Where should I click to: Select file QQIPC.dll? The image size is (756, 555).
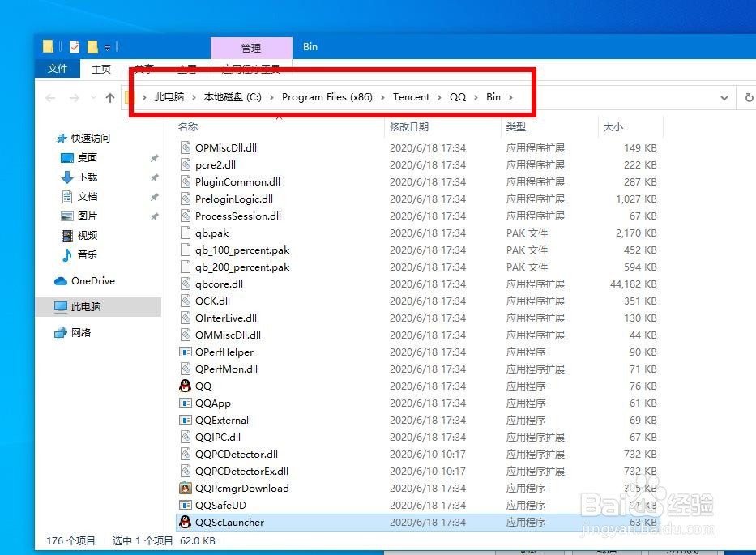[217, 437]
